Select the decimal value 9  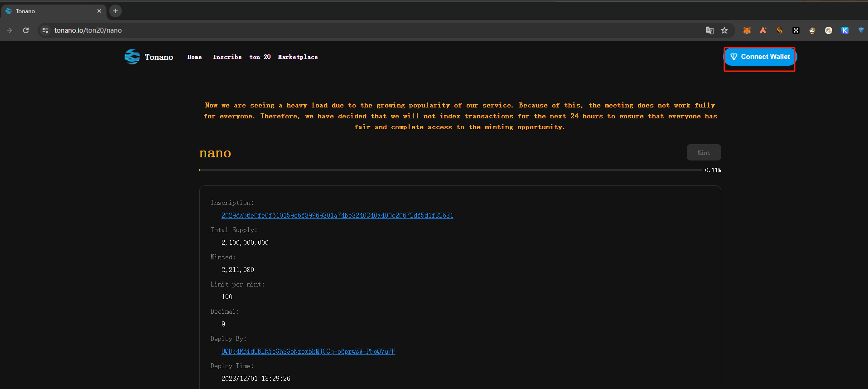tap(223, 324)
